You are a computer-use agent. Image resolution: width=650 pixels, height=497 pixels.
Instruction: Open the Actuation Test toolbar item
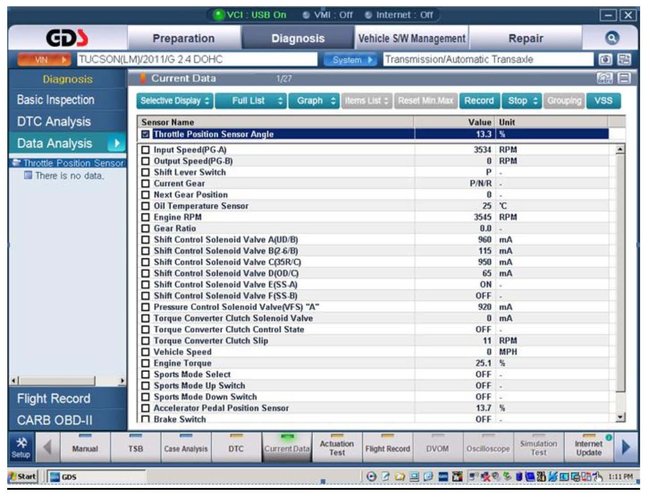(337, 448)
